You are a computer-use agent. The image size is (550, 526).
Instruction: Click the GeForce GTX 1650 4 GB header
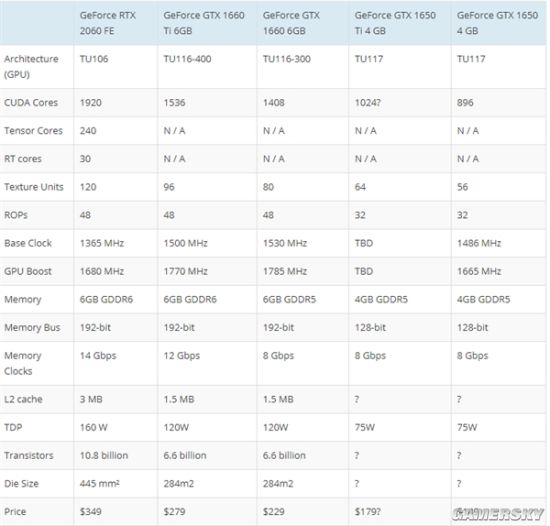pyautogui.click(x=497, y=23)
